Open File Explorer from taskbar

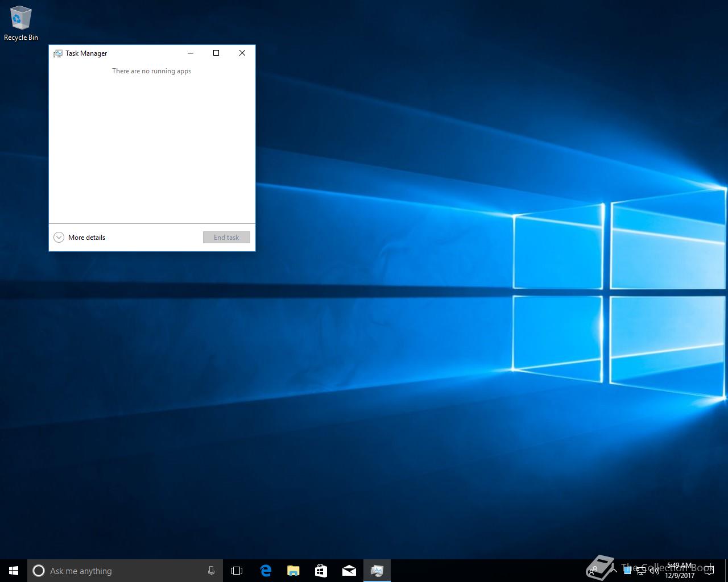[293, 571]
